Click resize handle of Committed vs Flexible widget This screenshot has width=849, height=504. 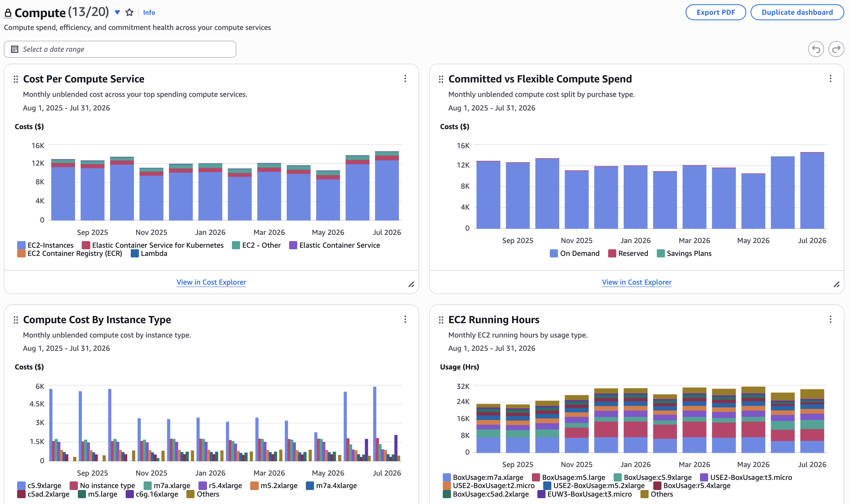(x=837, y=285)
